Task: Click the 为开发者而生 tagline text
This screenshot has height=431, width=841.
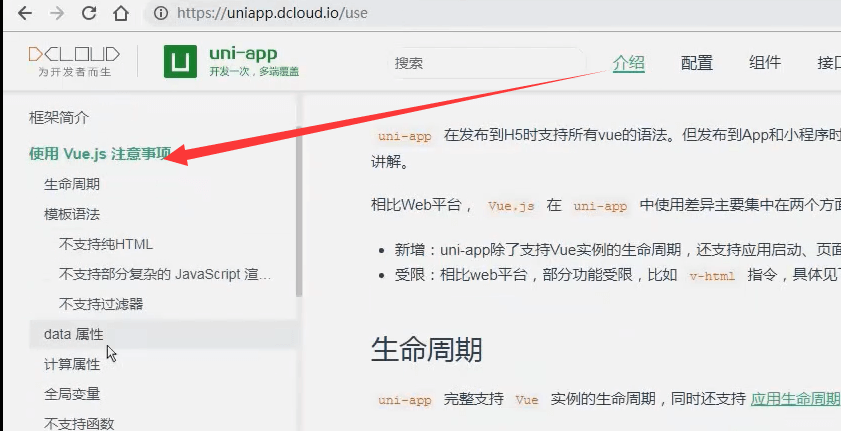Action: click(74, 72)
